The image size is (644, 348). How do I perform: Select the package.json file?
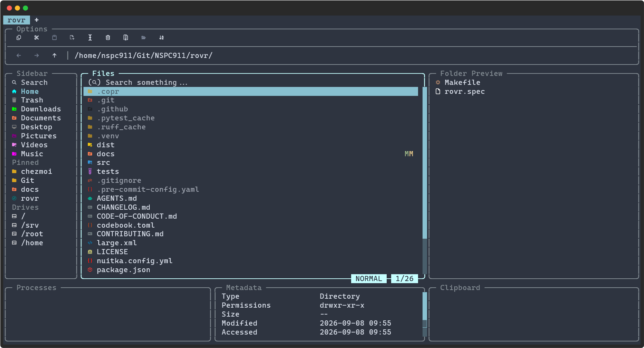251,270
